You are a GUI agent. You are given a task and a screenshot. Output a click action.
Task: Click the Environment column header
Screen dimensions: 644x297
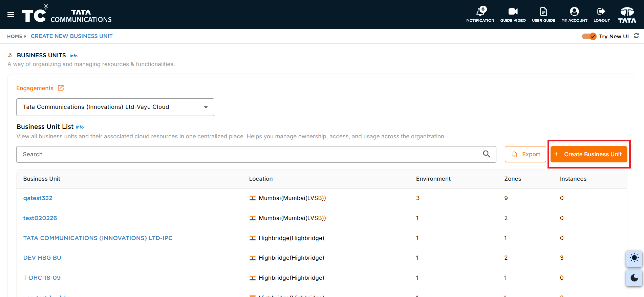433,179
